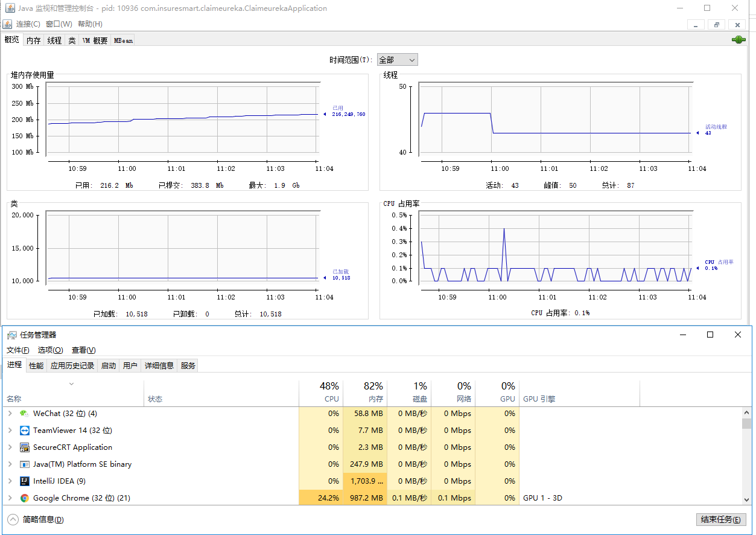Click the green connection status icon
Viewport: 756px width, 535px height.
(739, 40)
